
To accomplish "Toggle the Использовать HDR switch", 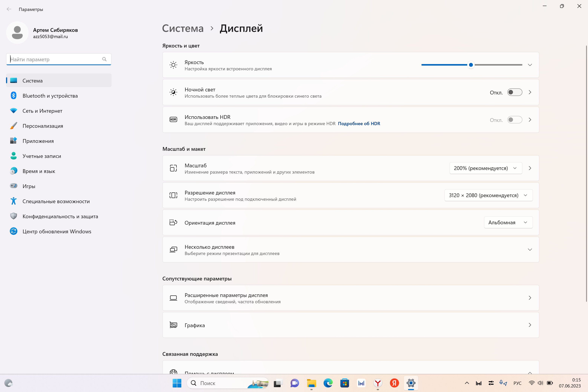I will coord(514,120).
